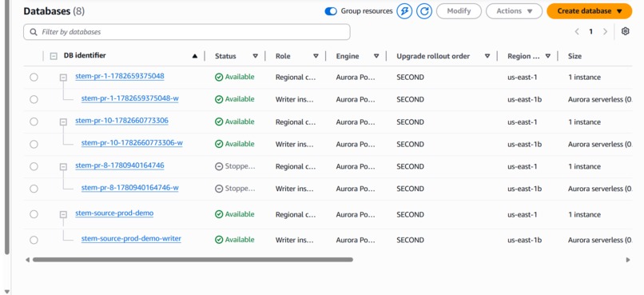The width and height of the screenshot is (644, 295).
Task: Select radio for stem-source-prod-demo cluster
Action: click(34, 214)
